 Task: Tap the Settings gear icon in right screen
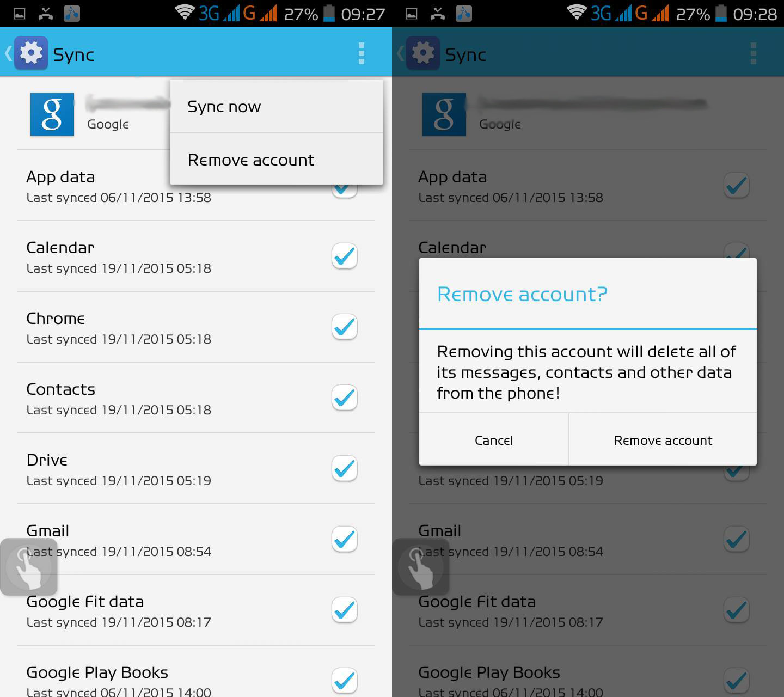point(423,53)
